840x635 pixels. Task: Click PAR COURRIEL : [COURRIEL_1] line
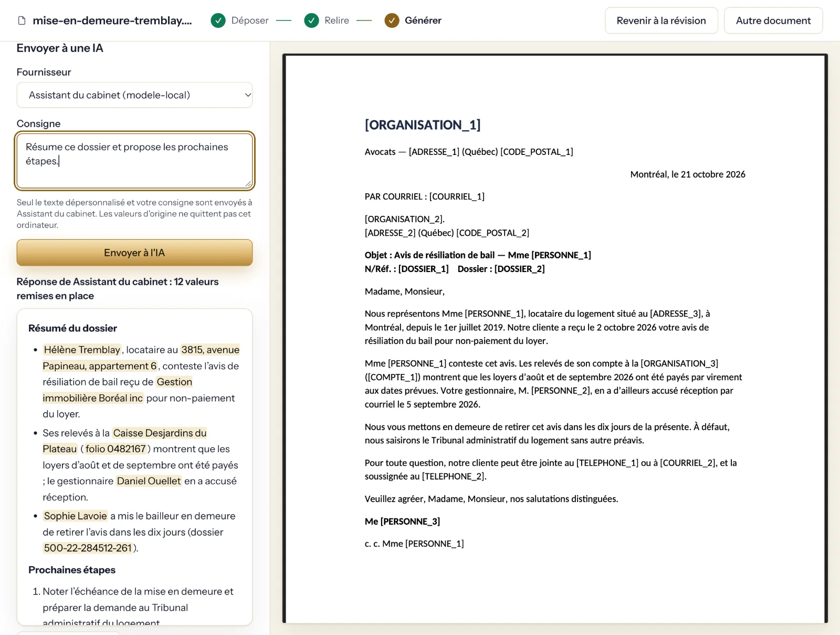coord(424,196)
